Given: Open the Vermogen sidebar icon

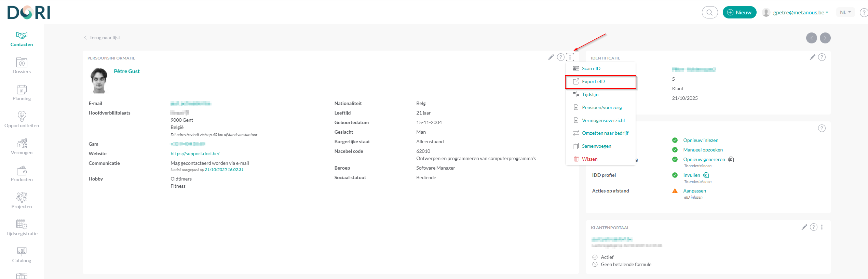Looking at the screenshot, I should [x=22, y=144].
